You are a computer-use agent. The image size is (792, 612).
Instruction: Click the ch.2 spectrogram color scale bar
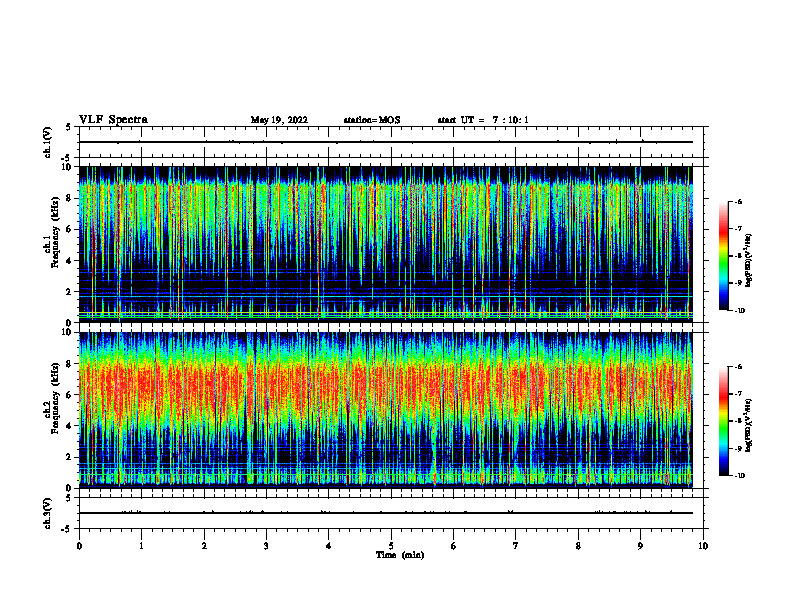[x=724, y=421]
